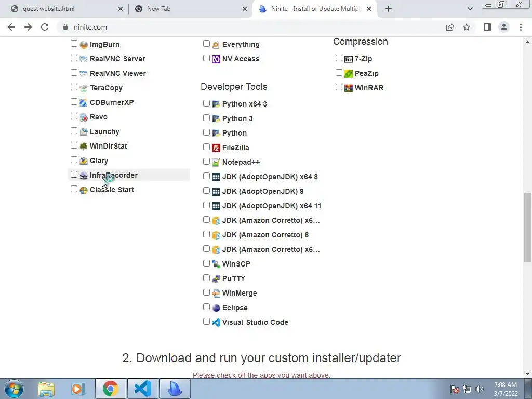Bookmark this page with the star icon
This screenshot has width=532, height=399.
click(x=467, y=27)
